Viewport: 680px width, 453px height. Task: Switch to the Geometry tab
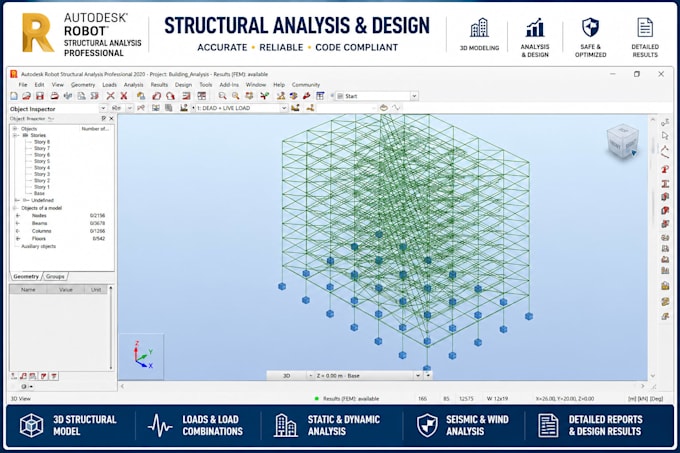click(26, 276)
